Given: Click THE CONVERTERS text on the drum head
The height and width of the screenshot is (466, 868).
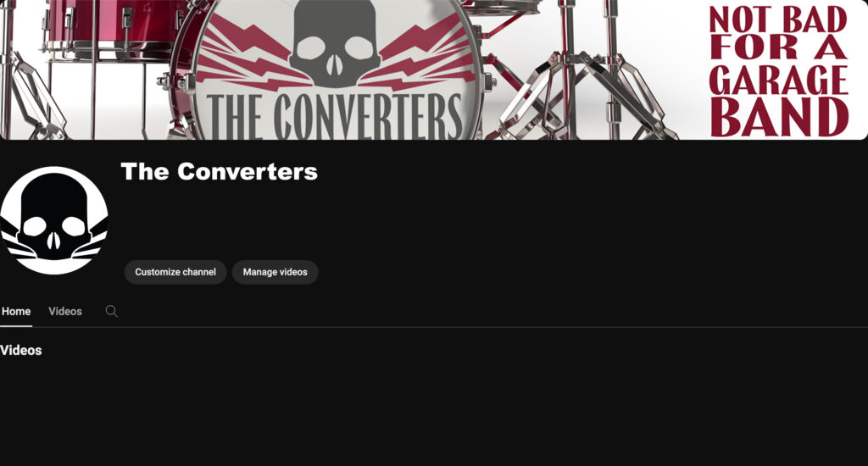Looking at the screenshot, I should tap(336, 116).
